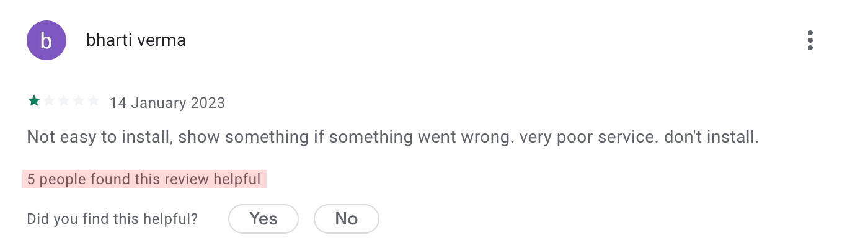Click the third grey rating star

pos(63,100)
